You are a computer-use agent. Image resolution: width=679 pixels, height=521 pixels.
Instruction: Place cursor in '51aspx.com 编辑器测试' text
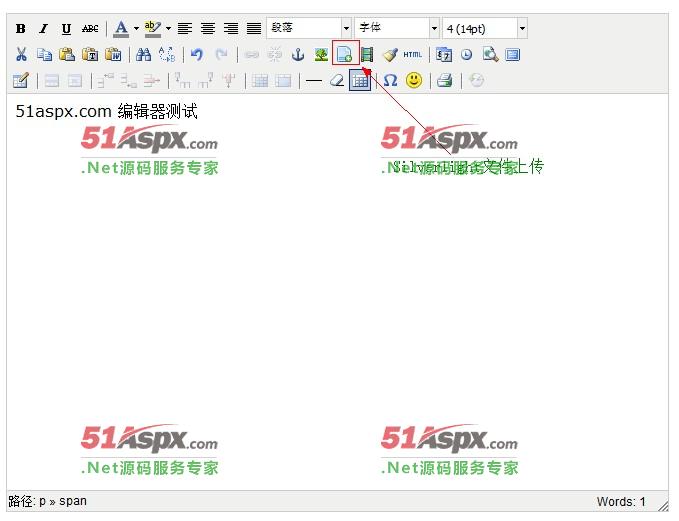click(x=107, y=111)
